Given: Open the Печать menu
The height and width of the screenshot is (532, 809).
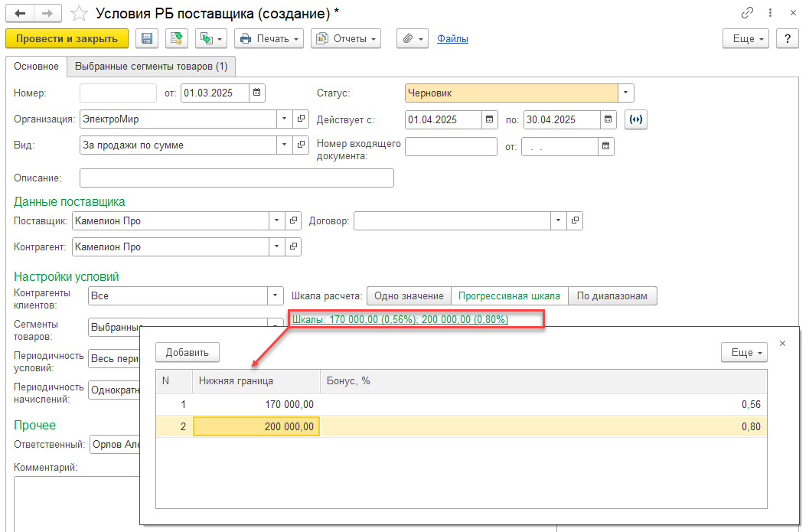Looking at the screenshot, I should [x=269, y=38].
